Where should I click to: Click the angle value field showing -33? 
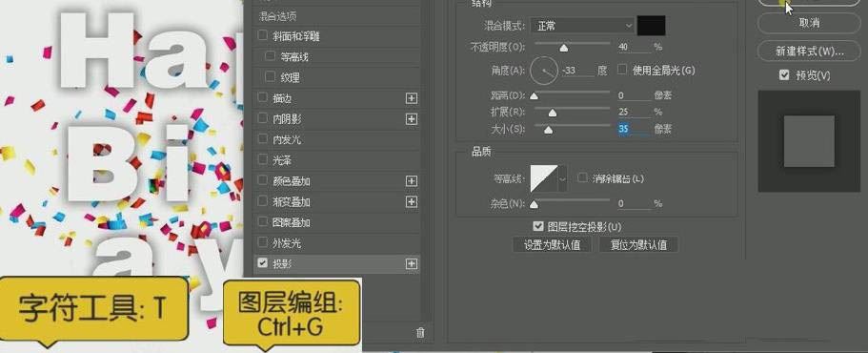point(578,71)
